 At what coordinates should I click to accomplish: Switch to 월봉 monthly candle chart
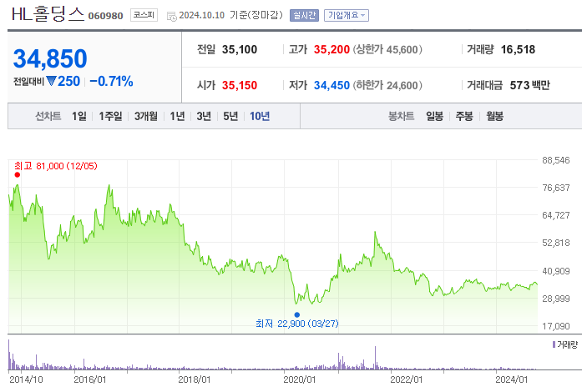tap(494, 117)
